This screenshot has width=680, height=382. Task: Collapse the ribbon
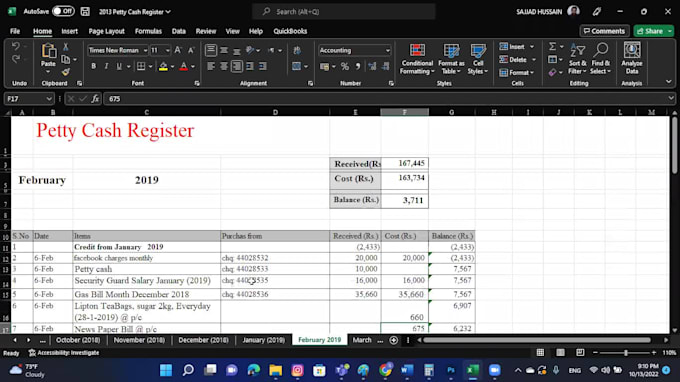[x=668, y=82]
